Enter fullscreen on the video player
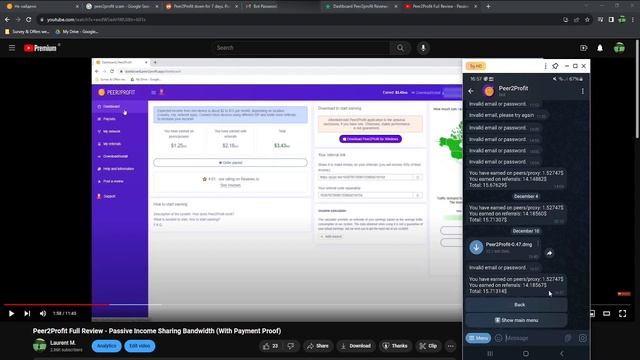Viewport: 640px width, 360px height. [622, 313]
